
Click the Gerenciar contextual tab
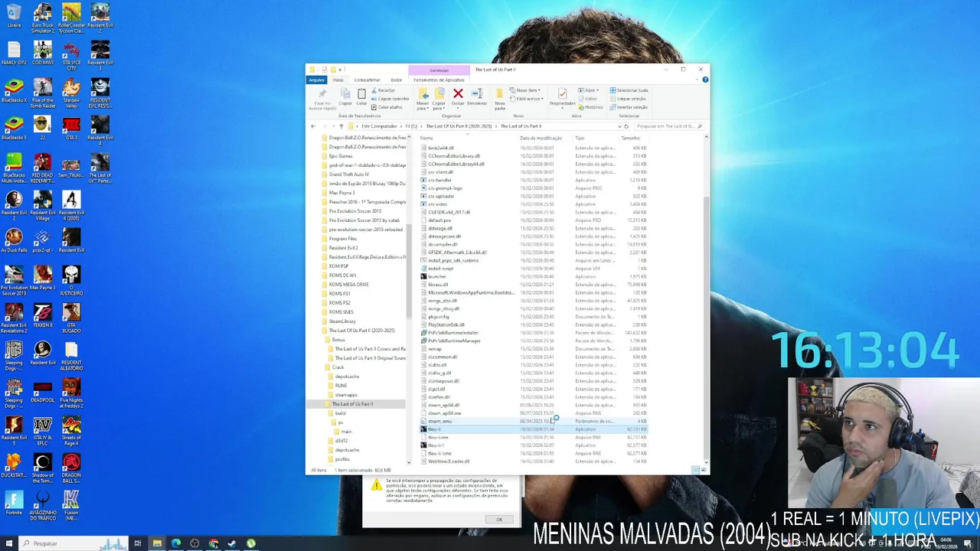[x=439, y=70]
